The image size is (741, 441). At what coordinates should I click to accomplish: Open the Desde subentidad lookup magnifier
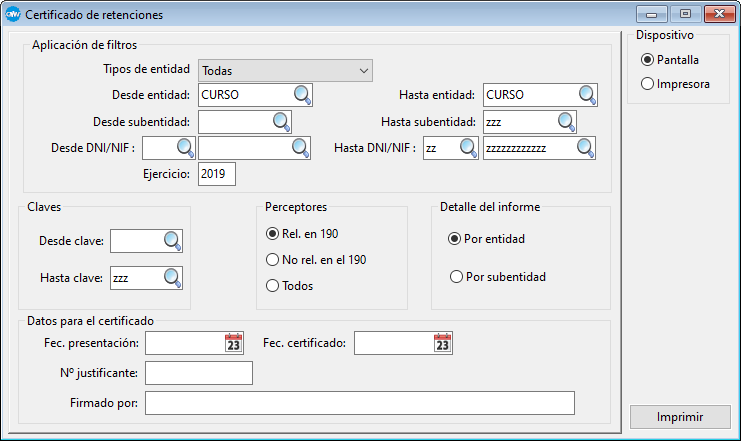point(281,122)
